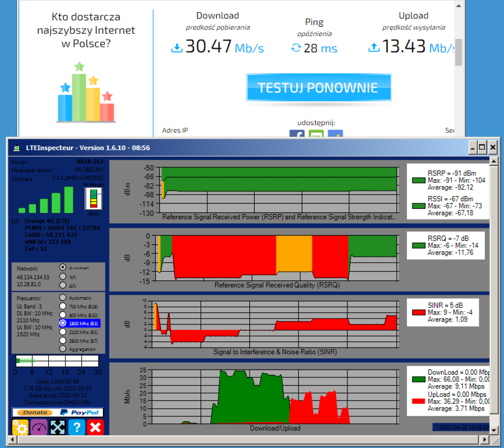Click the red X exit icon
504x448 pixels.
[x=95, y=427]
